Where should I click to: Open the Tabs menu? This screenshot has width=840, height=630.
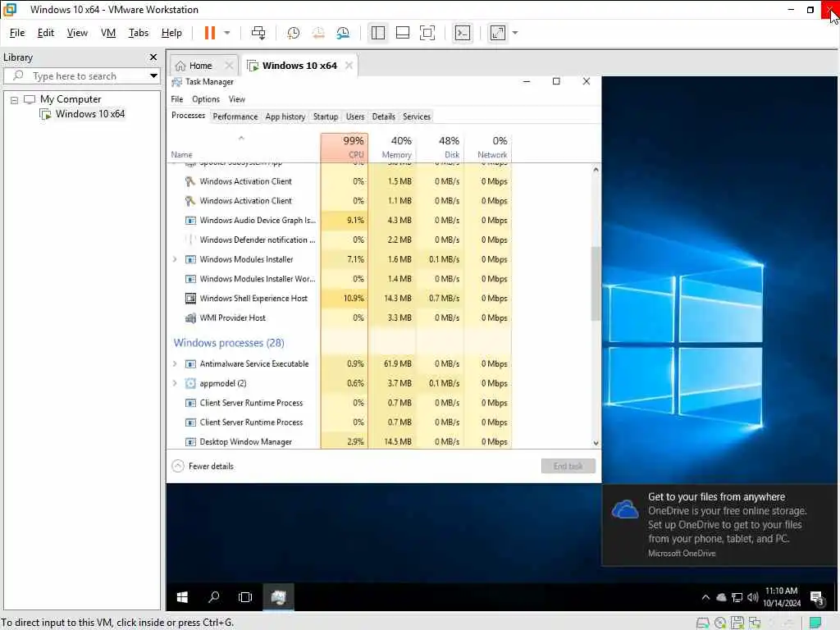point(138,33)
